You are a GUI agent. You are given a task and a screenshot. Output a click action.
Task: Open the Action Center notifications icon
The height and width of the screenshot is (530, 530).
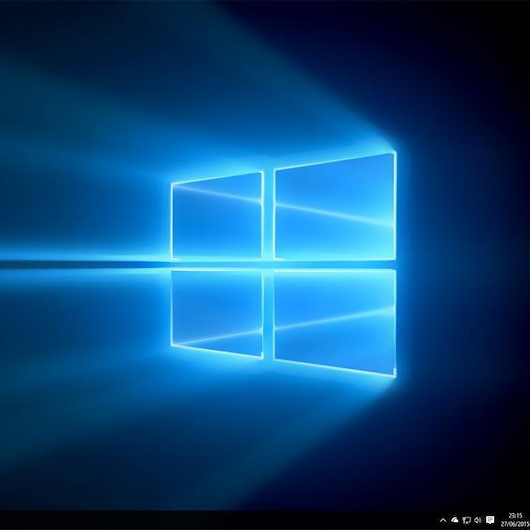(x=490, y=520)
